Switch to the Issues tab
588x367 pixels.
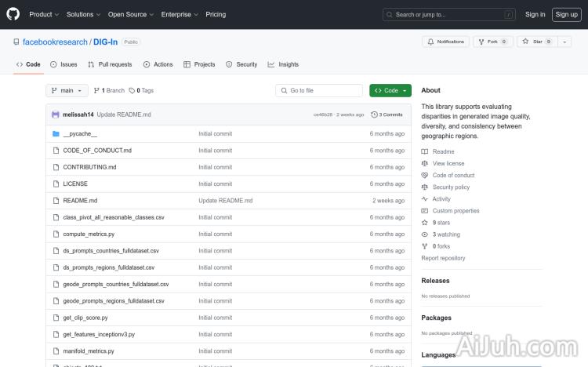click(x=64, y=64)
